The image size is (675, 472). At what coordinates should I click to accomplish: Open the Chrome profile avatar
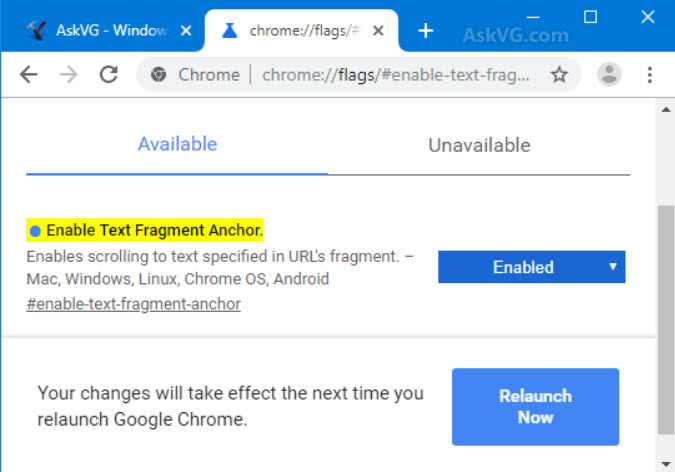(x=609, y=74)
